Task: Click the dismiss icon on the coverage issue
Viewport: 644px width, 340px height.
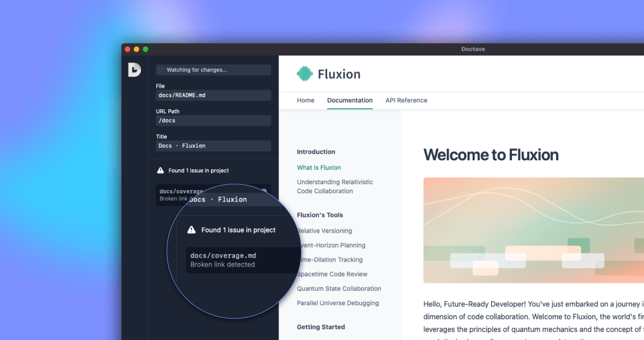Action: tap(265, 191)
